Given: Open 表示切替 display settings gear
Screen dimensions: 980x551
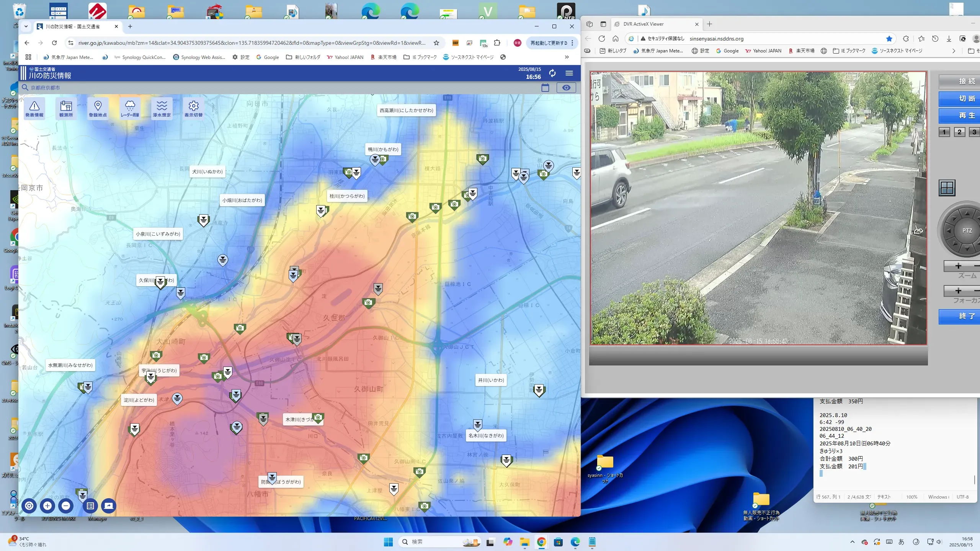Looking at the screenshot, I should pos(193,108).
